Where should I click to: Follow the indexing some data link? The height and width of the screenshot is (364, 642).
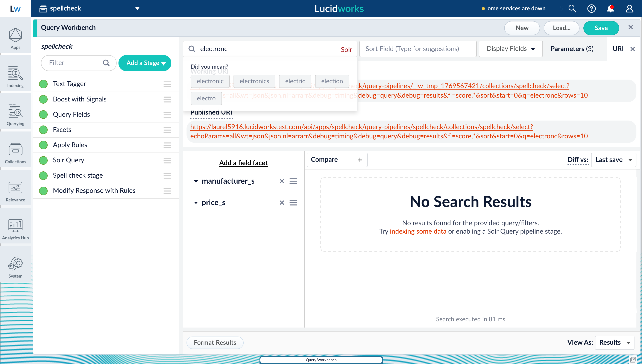[418, 231]
